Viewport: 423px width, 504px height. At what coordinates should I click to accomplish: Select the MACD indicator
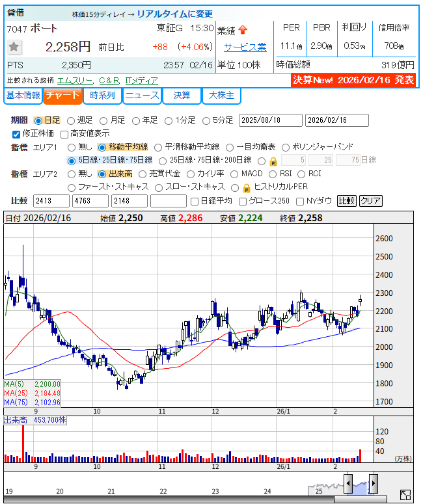tap(234, 174)
